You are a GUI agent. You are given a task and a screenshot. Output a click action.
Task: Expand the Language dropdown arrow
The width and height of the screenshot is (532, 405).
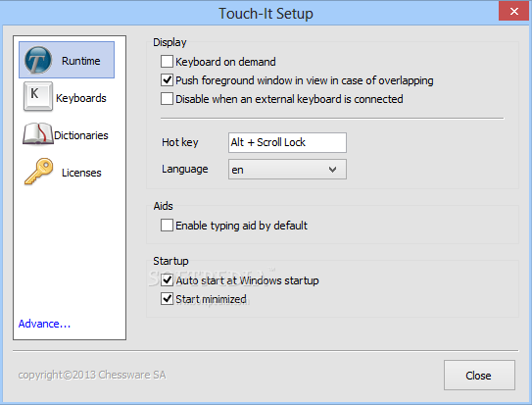pyautogui.click(x=332, y=170)
